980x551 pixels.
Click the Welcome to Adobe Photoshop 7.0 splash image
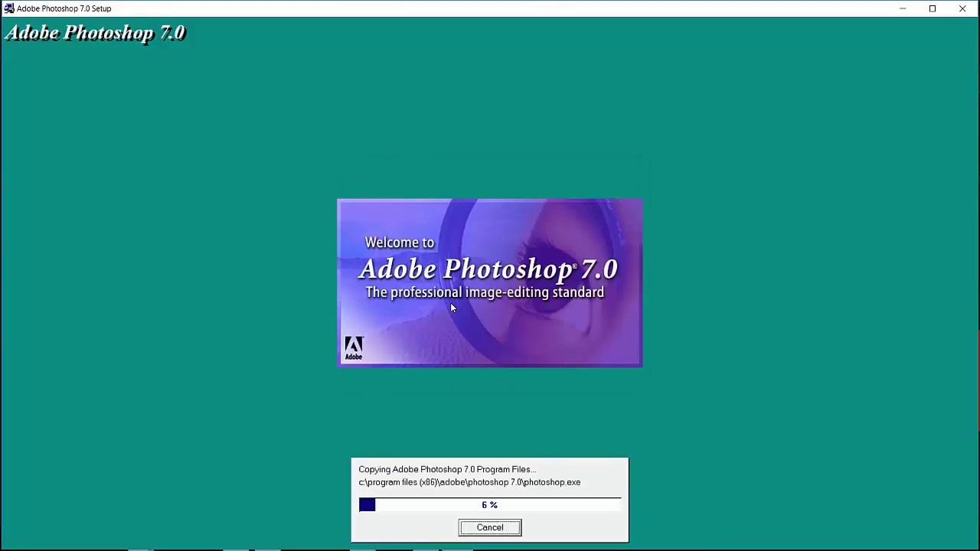pyautogui.click(x=490, y=283)
